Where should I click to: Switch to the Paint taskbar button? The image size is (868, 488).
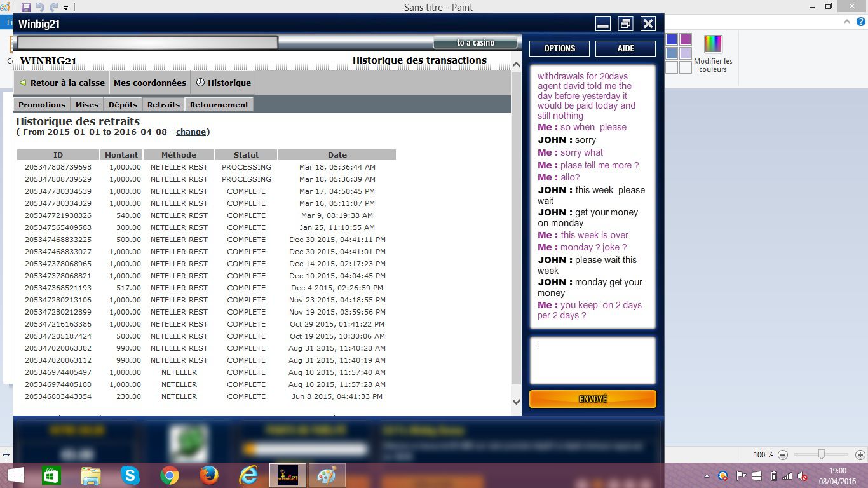327,475
